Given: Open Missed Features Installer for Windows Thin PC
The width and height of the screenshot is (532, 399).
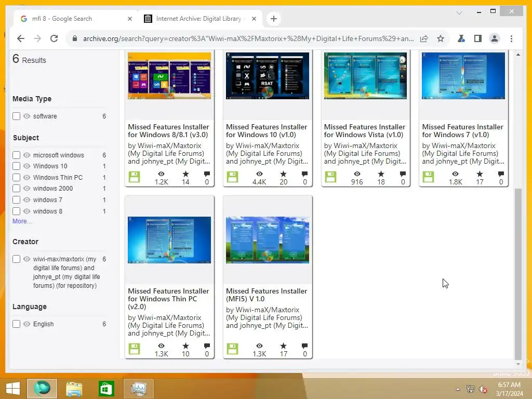Looking at the screenshot, I should tap(168, 299).
